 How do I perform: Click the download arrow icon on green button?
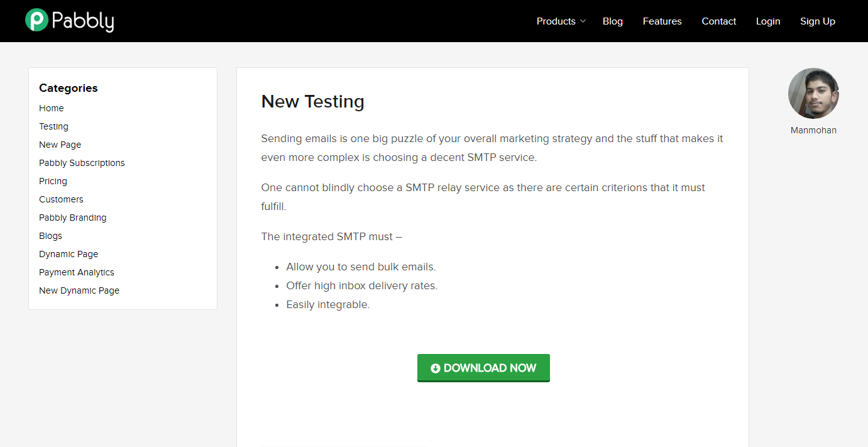(435, 368)
